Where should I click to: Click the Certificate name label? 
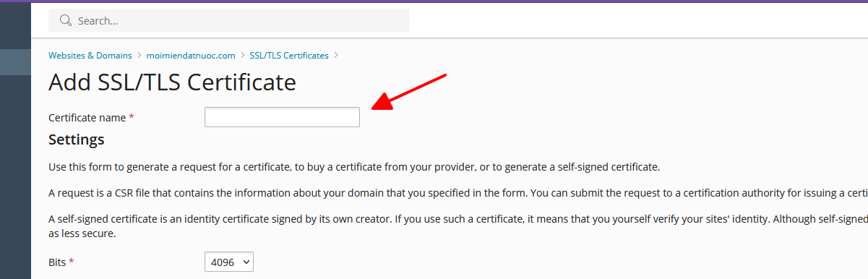pyautogui.click(x=87, y=117)
